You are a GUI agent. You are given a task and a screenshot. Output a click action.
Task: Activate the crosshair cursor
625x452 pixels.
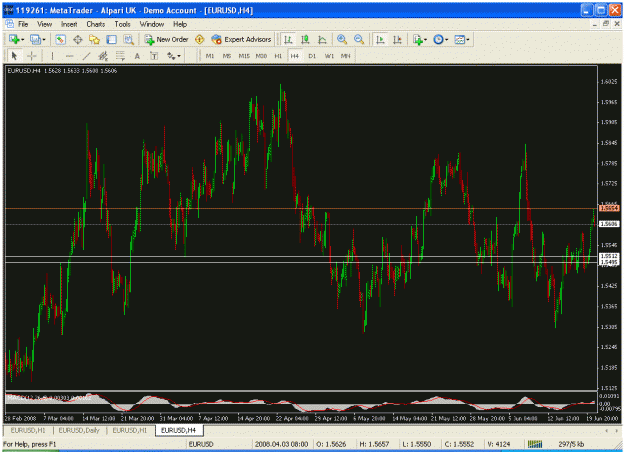[x=31, y=56]
